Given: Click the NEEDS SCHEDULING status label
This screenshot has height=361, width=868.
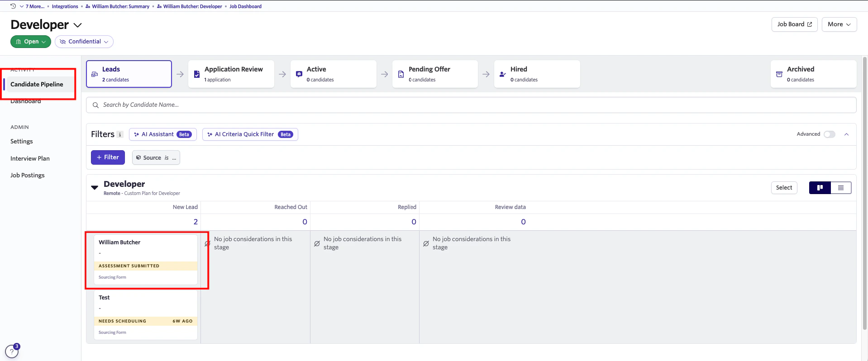Looking at the screenshot, I should coord(122,321).
